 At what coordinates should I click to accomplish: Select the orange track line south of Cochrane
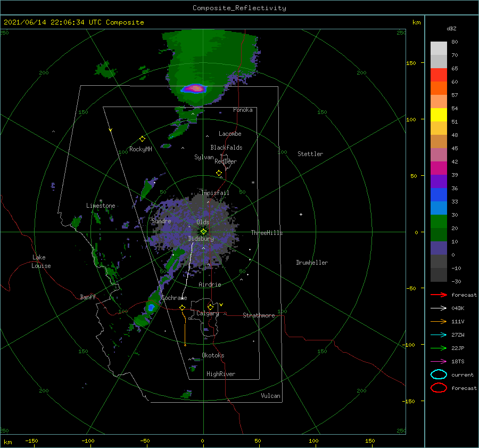[x=185, y=328]
